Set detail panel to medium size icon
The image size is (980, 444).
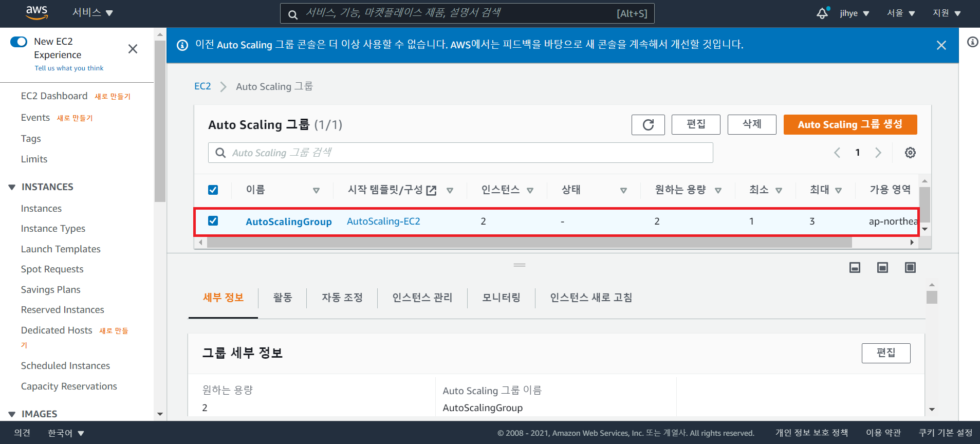point(882,267)
